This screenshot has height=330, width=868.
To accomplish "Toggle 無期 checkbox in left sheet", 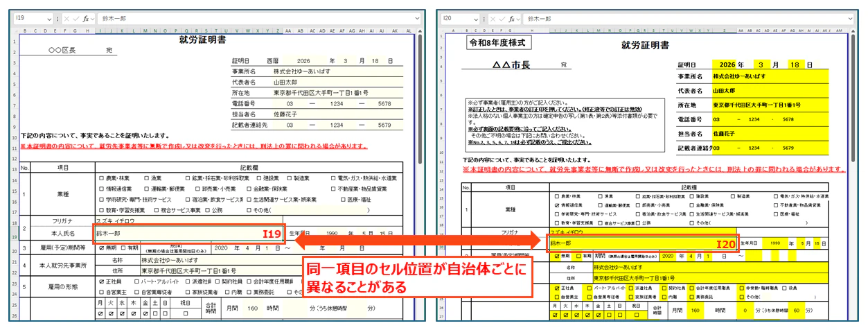I will click(102, 247).
